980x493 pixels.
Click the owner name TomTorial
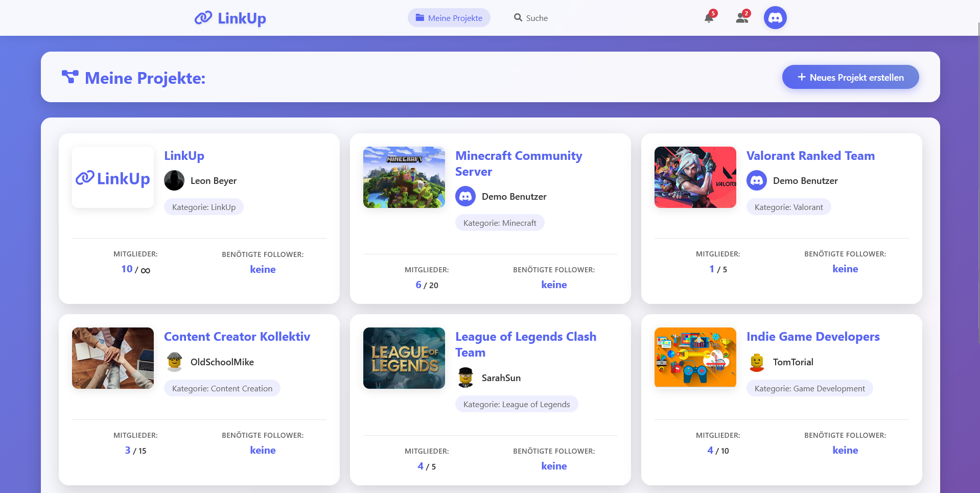(x=793, y=362)
